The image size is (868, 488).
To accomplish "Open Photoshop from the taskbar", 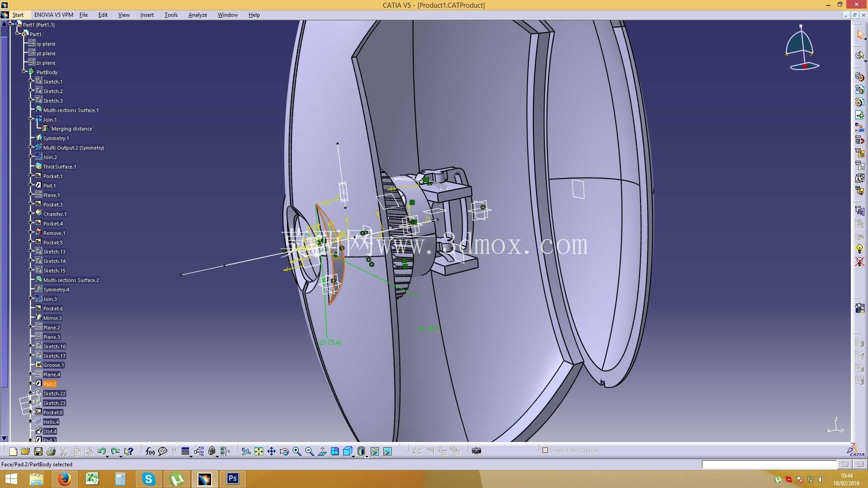I will tap(233, 479).
